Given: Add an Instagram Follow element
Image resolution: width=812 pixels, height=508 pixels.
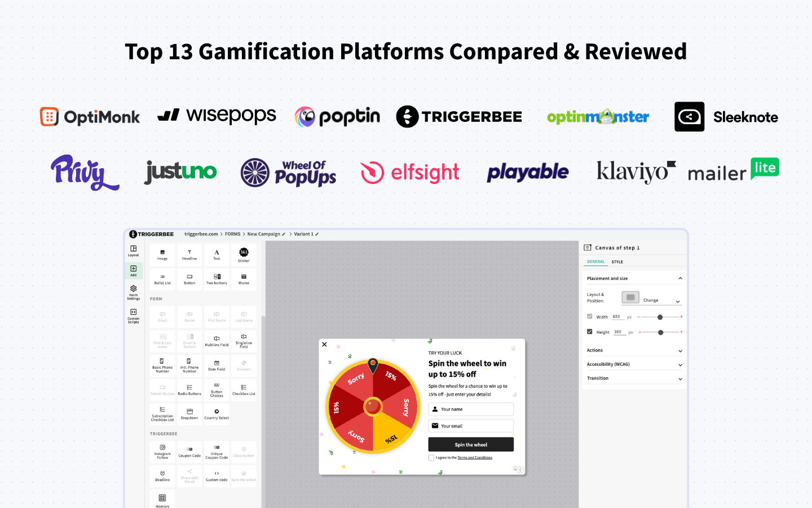Looking at the screenshot, I should [162, 452].
